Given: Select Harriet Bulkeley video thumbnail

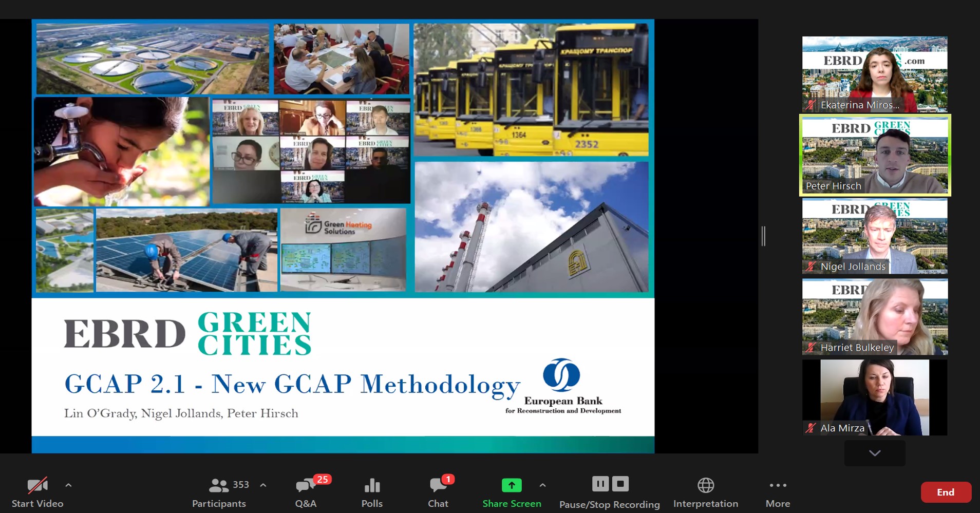Looking at the screenshot, I should 875,317.
